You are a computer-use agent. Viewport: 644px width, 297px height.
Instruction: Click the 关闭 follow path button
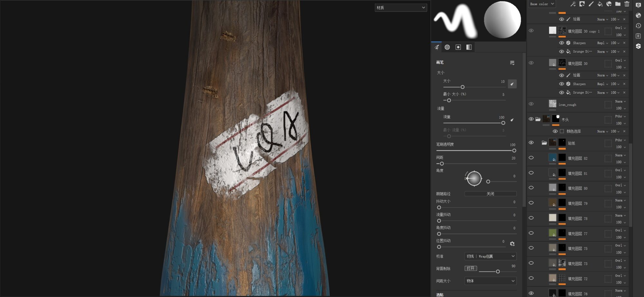(x=490, y=194)
